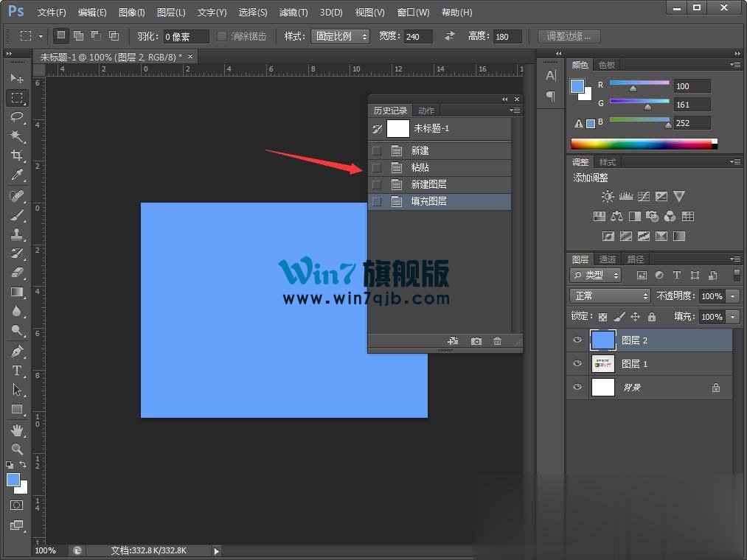The height and width of the screenshot is (560, 747).
Task: Select the Pen tool
Action: click(17, 351)
